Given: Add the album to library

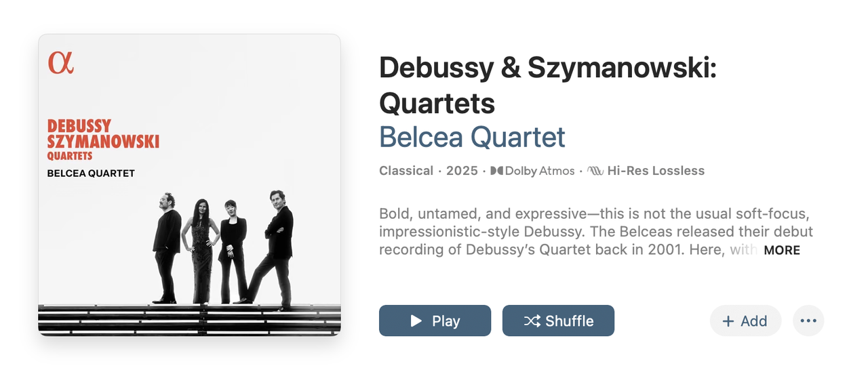Looking at the screenshot, I should [745, 321].
